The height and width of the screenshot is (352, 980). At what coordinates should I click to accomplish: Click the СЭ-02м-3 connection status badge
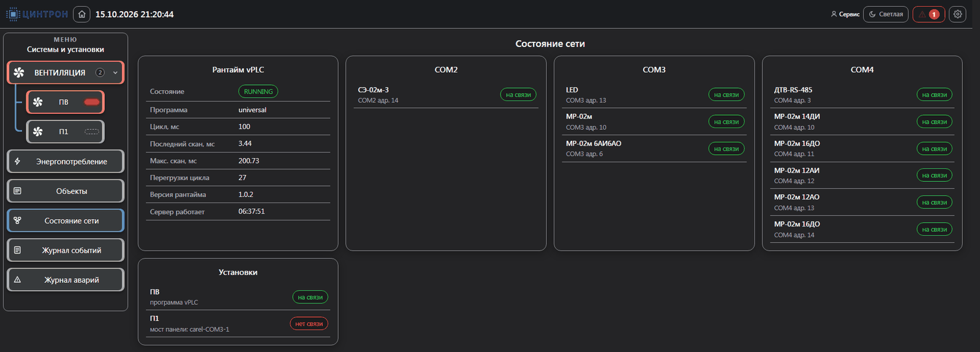pyautogui.click(x=518, y=95)
